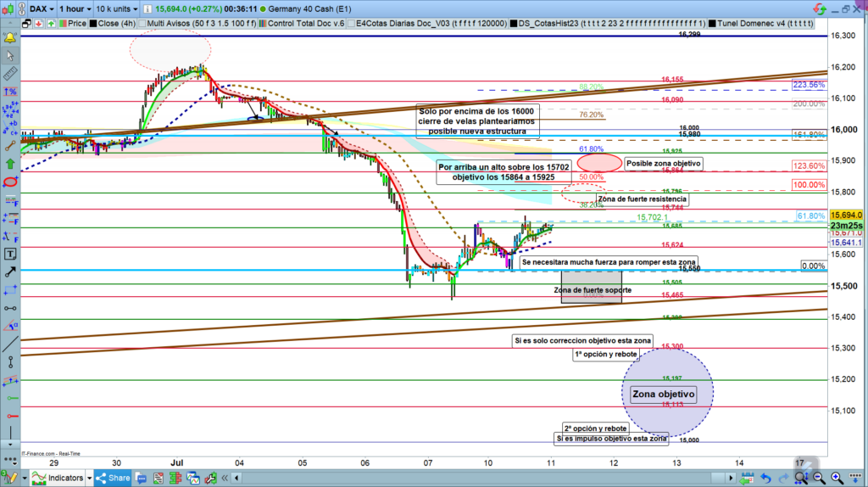Choose the red ellipse drawing tool

pyautogui.click(x=10, y=182)
